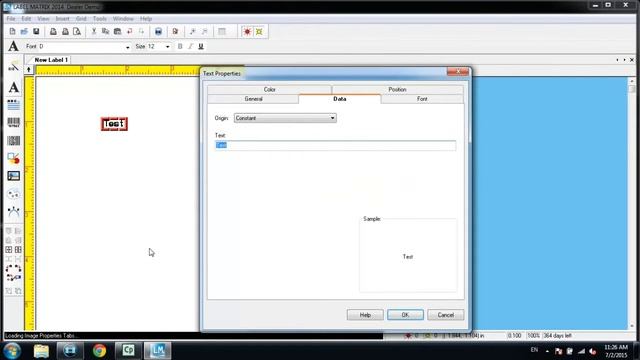
Task: Toggle Italic formatting button
Action: (x=190, y=47)
